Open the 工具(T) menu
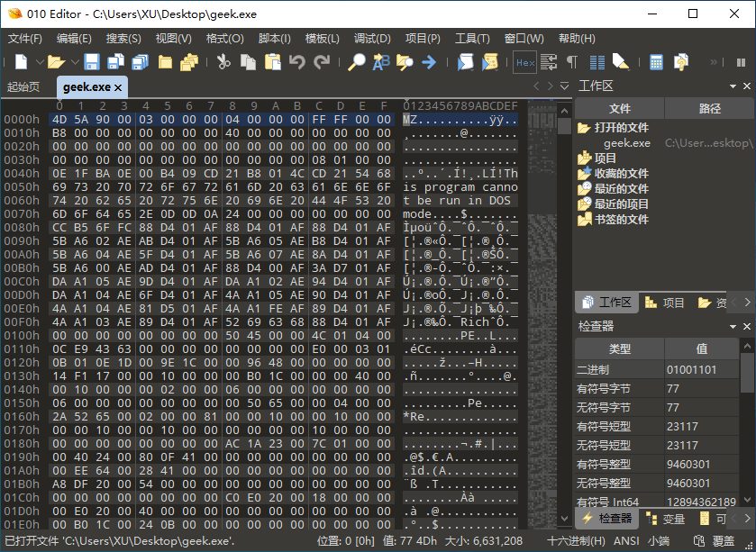 pos(472,39)
